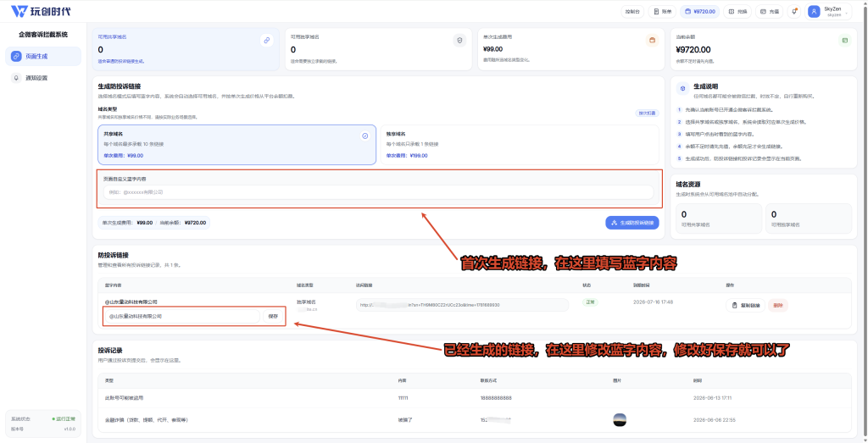
Task: Click the 玩创时代 logo
Action: pos(41,11)
